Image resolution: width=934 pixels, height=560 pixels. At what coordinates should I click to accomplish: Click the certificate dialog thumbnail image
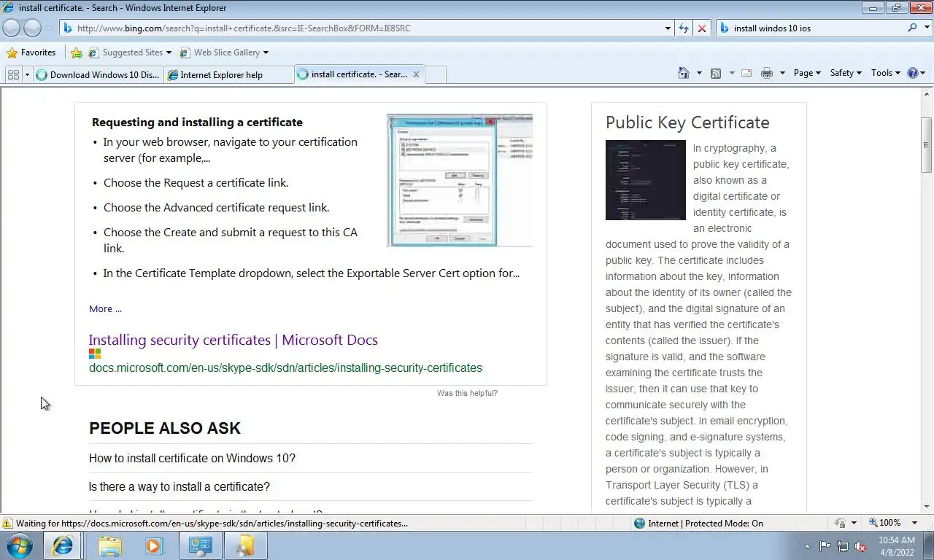click(x=460, y=180)
